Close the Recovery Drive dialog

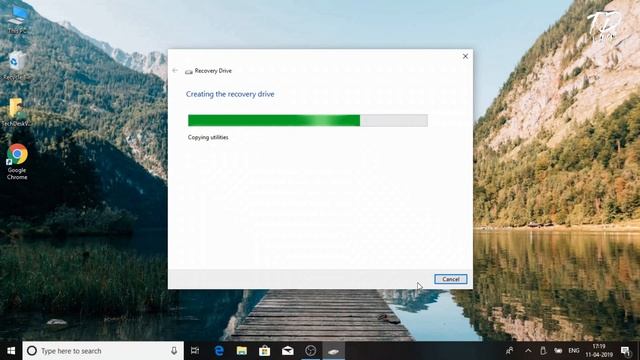click(x=465, y=56)
